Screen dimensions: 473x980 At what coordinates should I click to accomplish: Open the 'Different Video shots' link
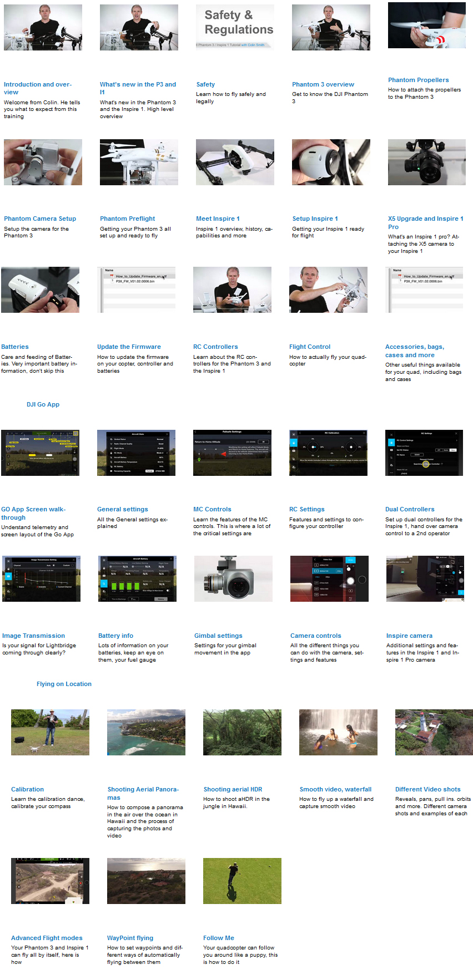click(427, 789)
